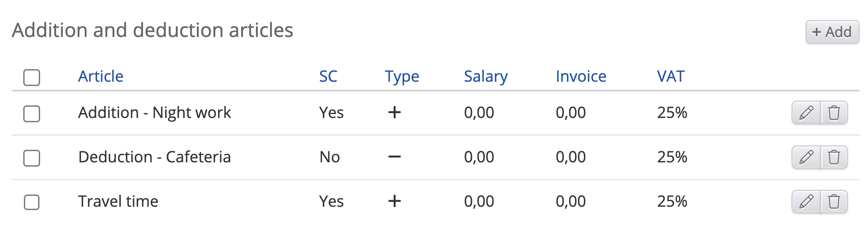Viewport: 868px width, 233px height.
Task: Delete the Addition - Night work article
Action: click(834, 112)
